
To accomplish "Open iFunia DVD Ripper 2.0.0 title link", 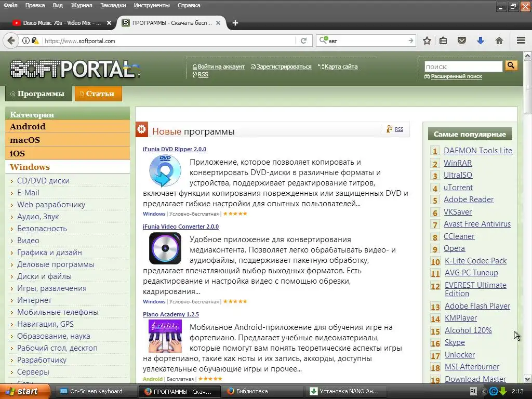I will pos(175,149).
